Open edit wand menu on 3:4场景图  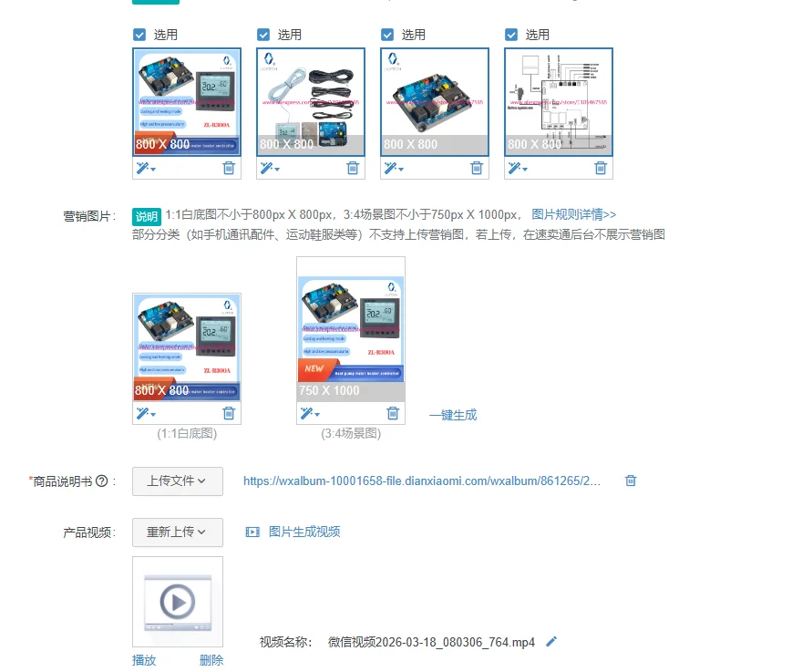(x=310, y=413)
